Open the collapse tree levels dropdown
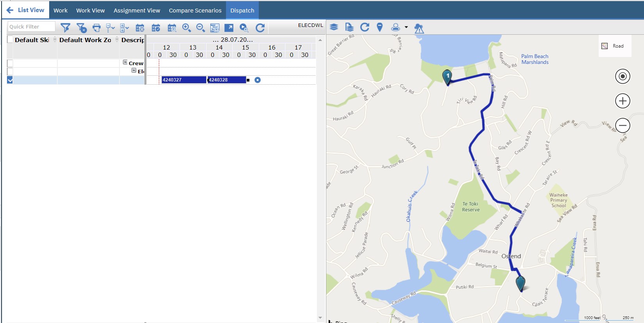Image resolution: width=644 pixels, height=323 pixels. tap(110, 28)
